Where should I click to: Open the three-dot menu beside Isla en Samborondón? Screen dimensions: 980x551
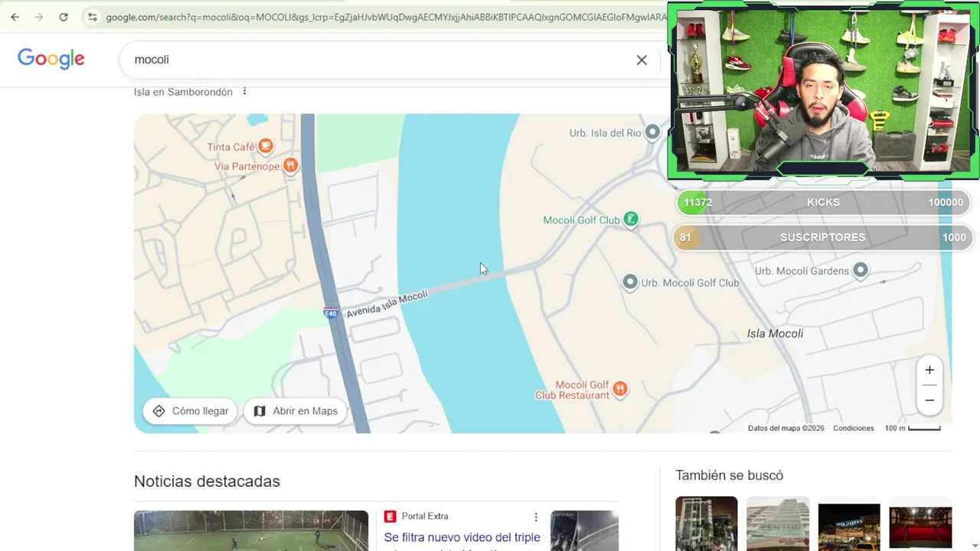pos(244,92)
